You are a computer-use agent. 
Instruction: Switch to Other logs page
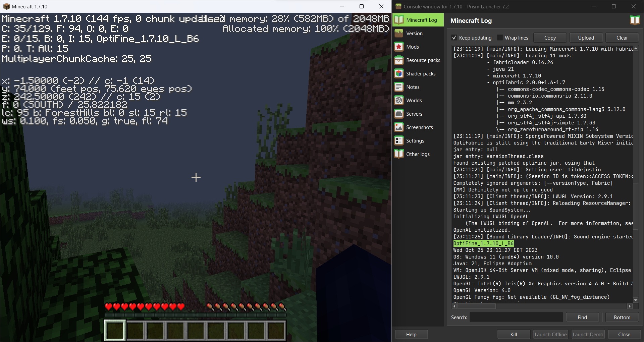(x=418, y=154)
